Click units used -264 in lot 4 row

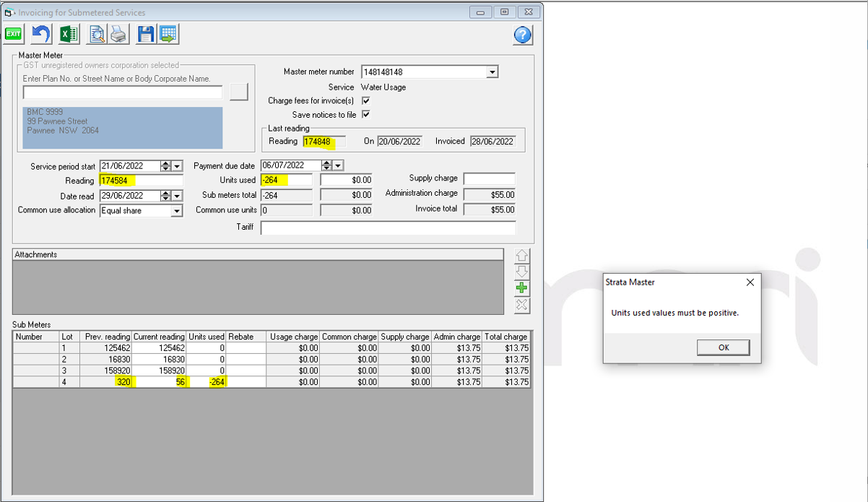click(207, 382)
